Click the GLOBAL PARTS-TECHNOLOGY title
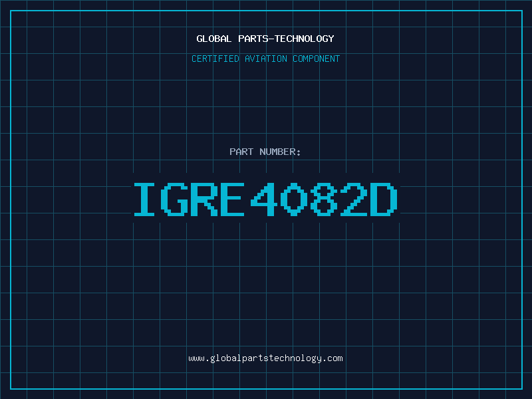532x399 pixels. click(x=265, y=39)
